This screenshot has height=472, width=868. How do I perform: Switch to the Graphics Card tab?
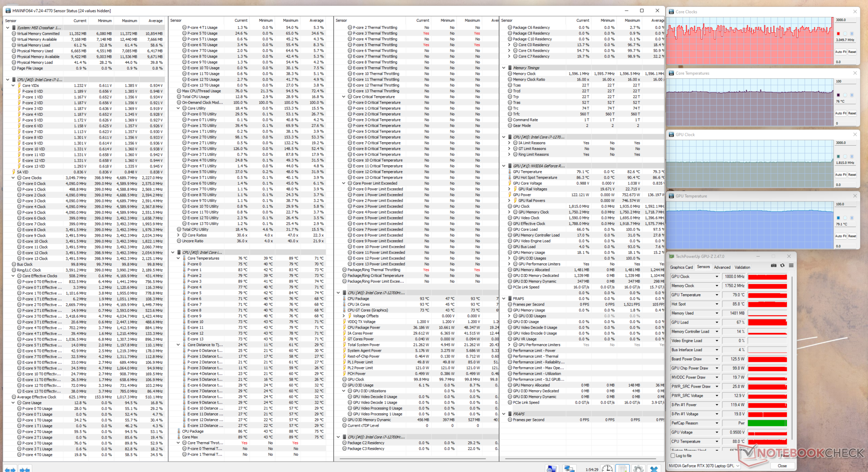[681, 267]
